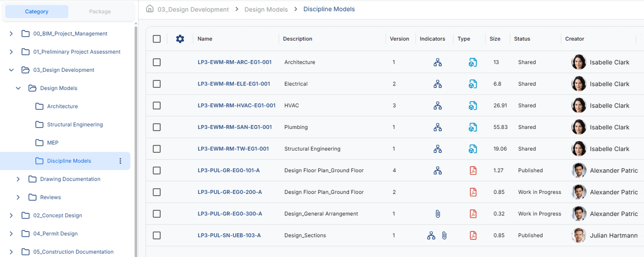Expand the 01_Preliminary Project Assessment chevron
Viewport: 644px width, 257px height.
click(x=11, y=52)
